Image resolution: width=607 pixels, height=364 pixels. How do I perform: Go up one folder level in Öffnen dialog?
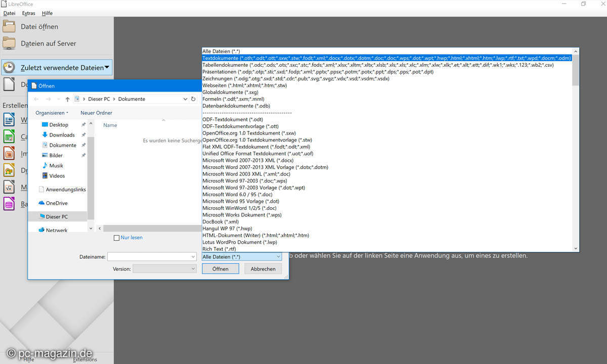pyautogui.click(x=67, y=99)
